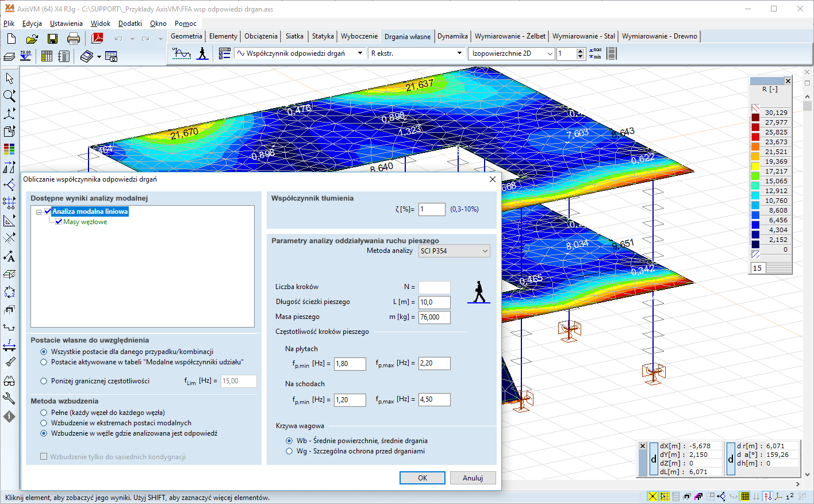The image size is (814, 504).
Task: Click the wrench settings icon
Action: (9, 398)
